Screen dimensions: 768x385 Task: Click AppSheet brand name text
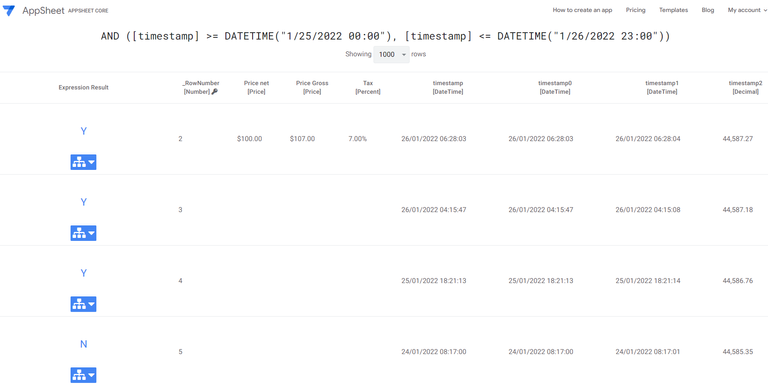43,10
